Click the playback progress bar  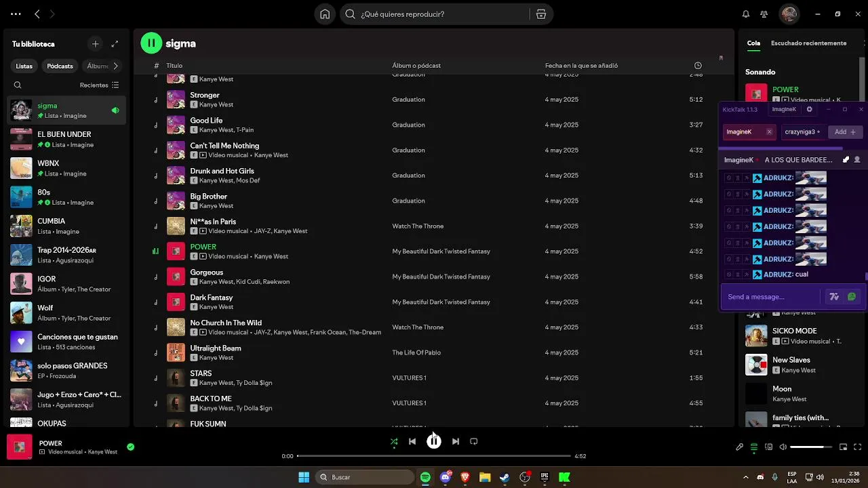click(x=434, y=456)
